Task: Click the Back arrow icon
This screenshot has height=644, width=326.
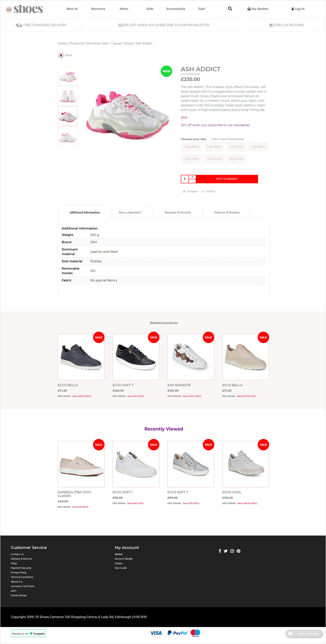Action: 61,55
